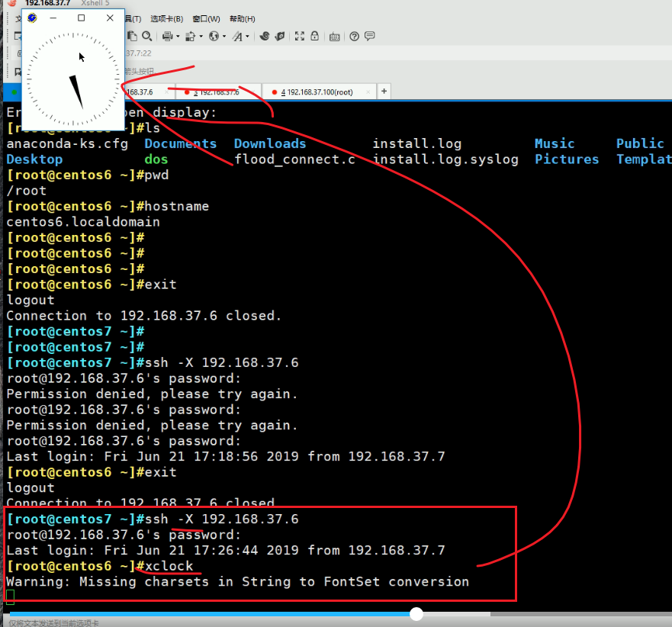The image size is (672, 627).
Task: Expand the font dropdown arrow
Action: (247, 37)
